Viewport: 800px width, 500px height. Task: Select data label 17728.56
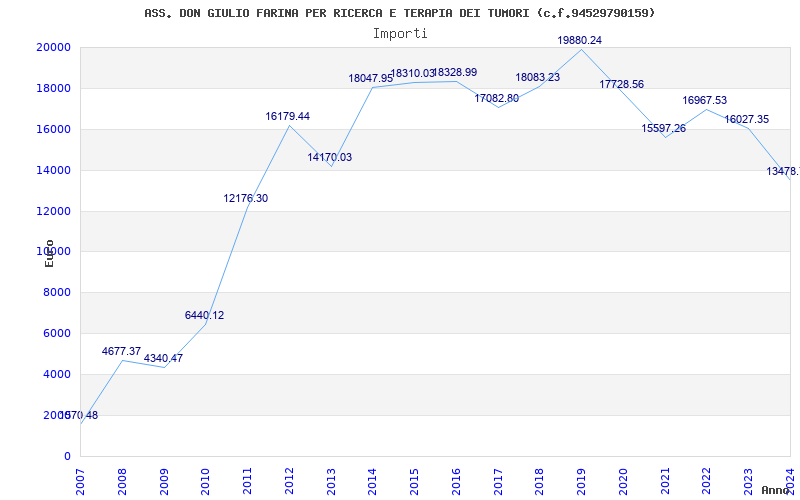(621, 85)
